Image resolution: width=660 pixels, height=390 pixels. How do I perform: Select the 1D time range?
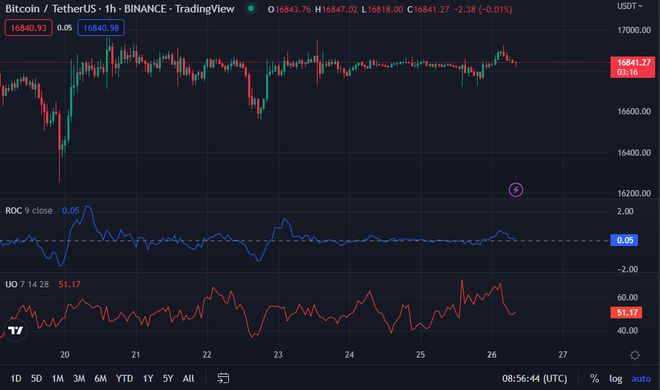16,378
